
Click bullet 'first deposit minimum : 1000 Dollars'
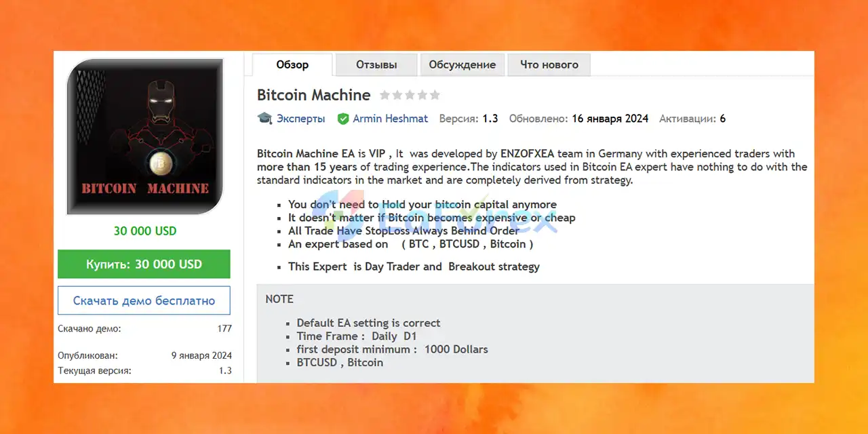(392, 349)
